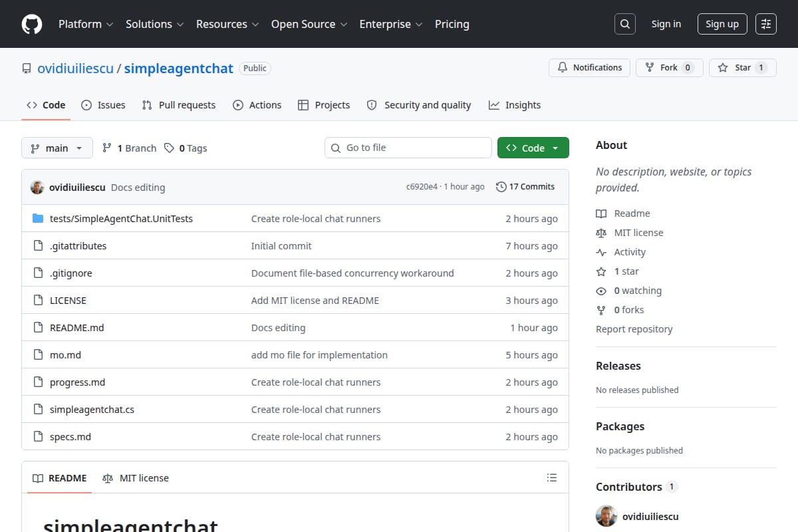Screen dimensions: 798x532
Task: Click the tests/SimpleAgentChat.UnitTests folder icon
Action: 38,219
